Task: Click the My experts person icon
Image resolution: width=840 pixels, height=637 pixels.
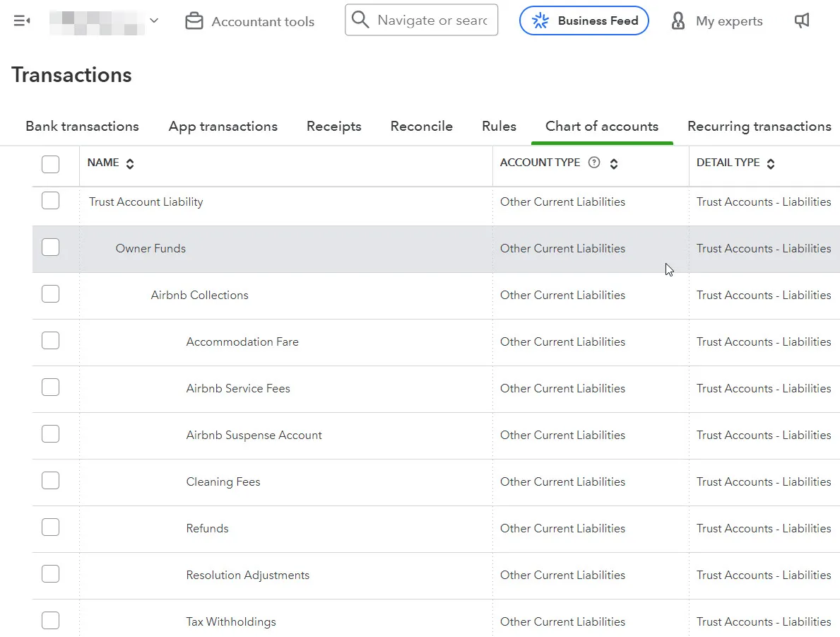Action: click(678, 21)
